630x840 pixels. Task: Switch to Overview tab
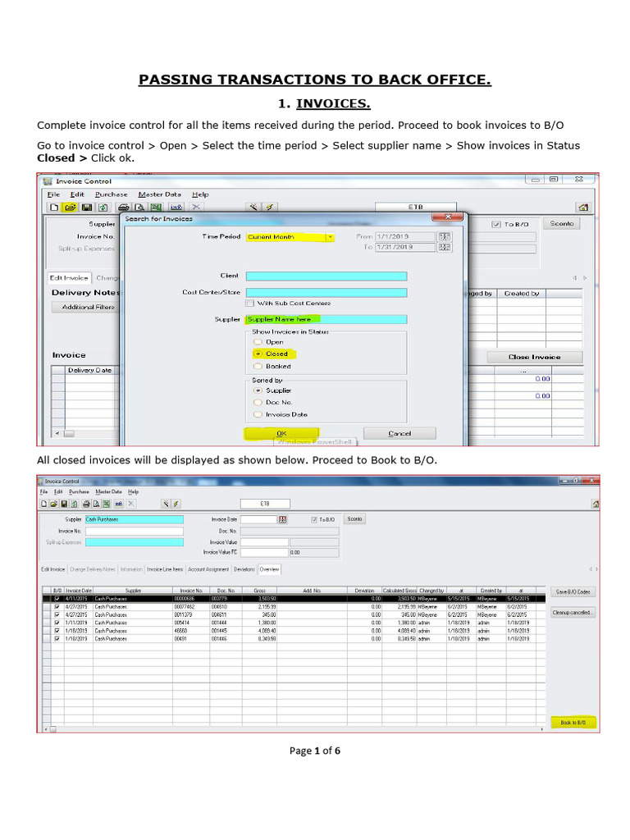(x=269, y=569)
